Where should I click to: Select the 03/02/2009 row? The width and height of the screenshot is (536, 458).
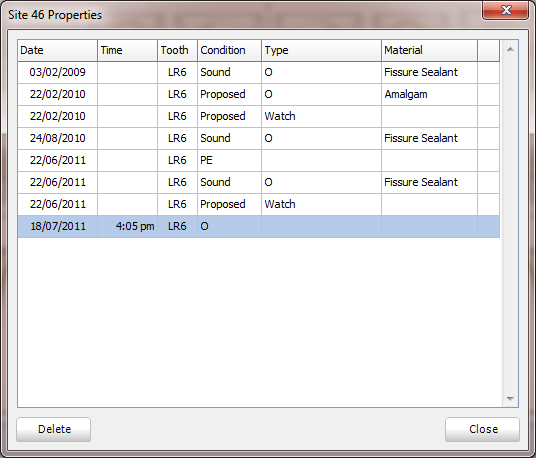(x=258, y=72)
